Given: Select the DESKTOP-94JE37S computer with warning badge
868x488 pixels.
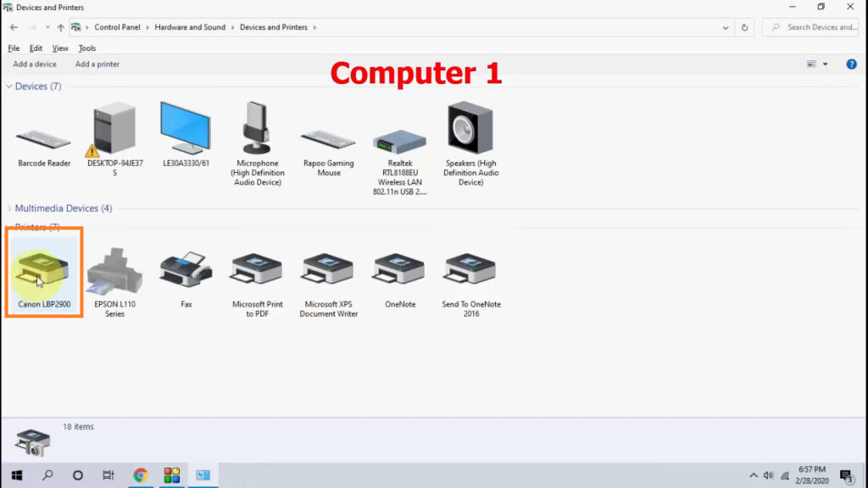Looking at the screenshot, I should tap(114, 127).
